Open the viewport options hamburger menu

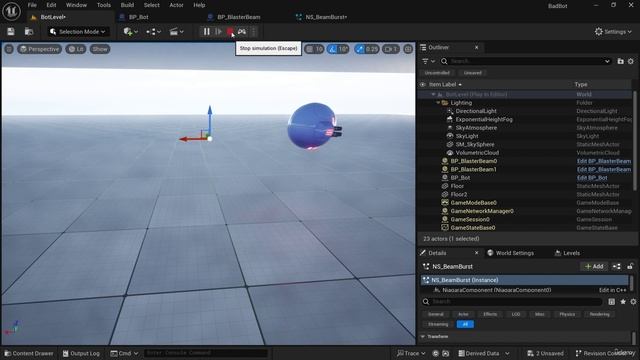pos(9,49)
